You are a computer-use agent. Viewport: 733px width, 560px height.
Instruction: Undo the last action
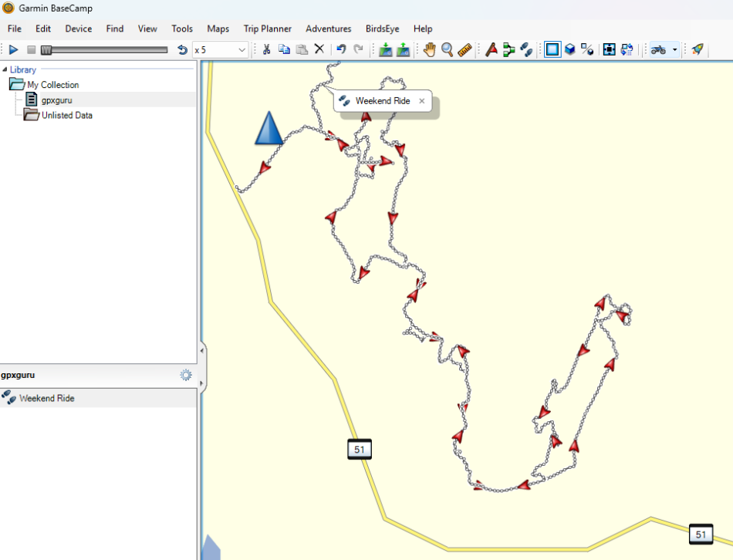pos(341,49)
